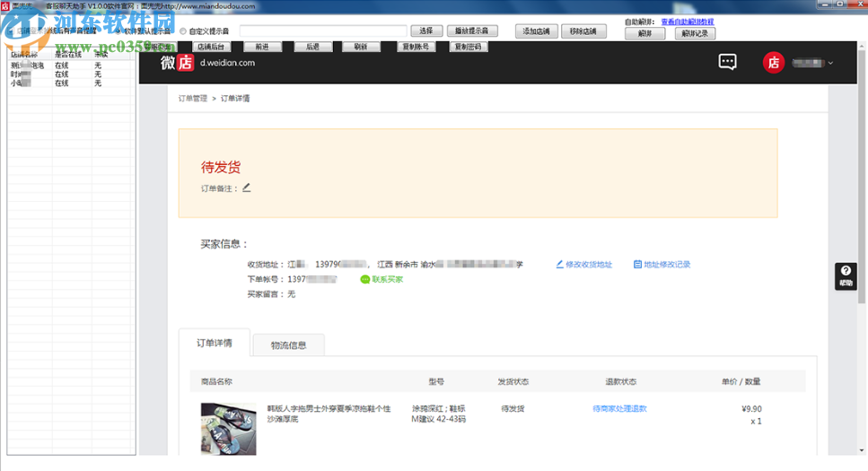The height and width of the screenshot is (471, 868).
Task: Click the 复制密码 button
Action: 469,47
